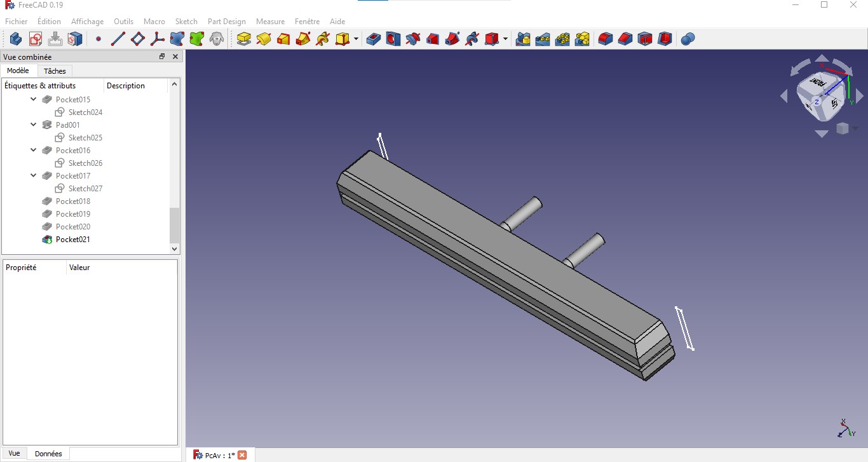Select Sketch025 in the model tree
This screenshot has width=868, height=462.
[x=85, y=137]
